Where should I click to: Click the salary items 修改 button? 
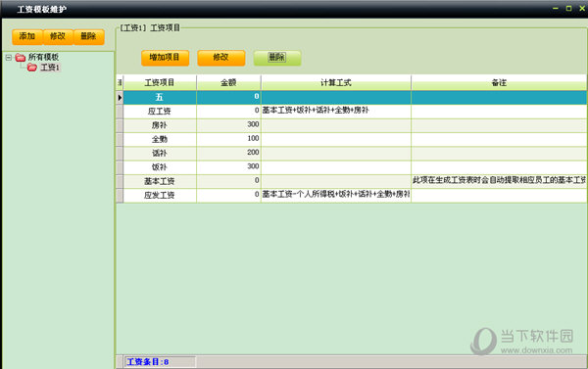click(220, 58)
